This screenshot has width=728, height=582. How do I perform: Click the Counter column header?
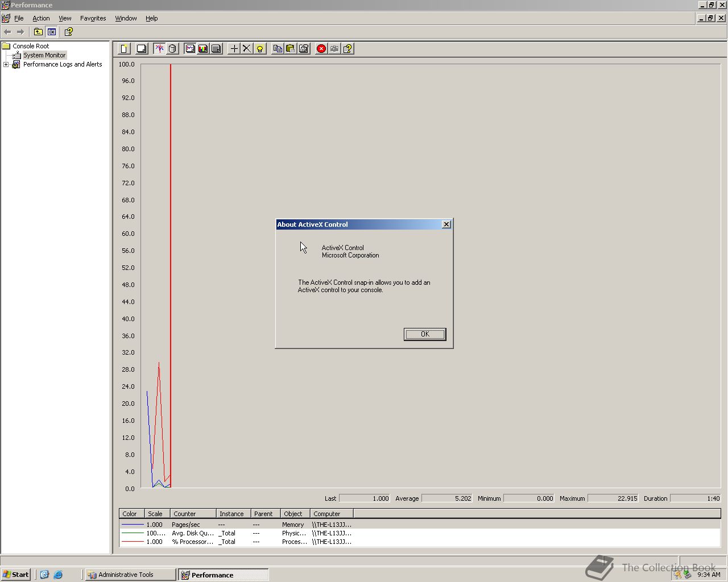(x=193, y=513)
